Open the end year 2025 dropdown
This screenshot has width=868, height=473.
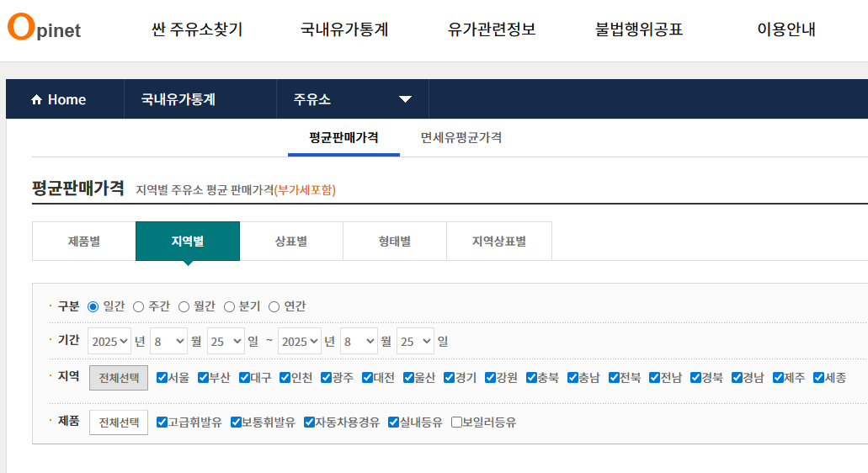pos(299,342)
